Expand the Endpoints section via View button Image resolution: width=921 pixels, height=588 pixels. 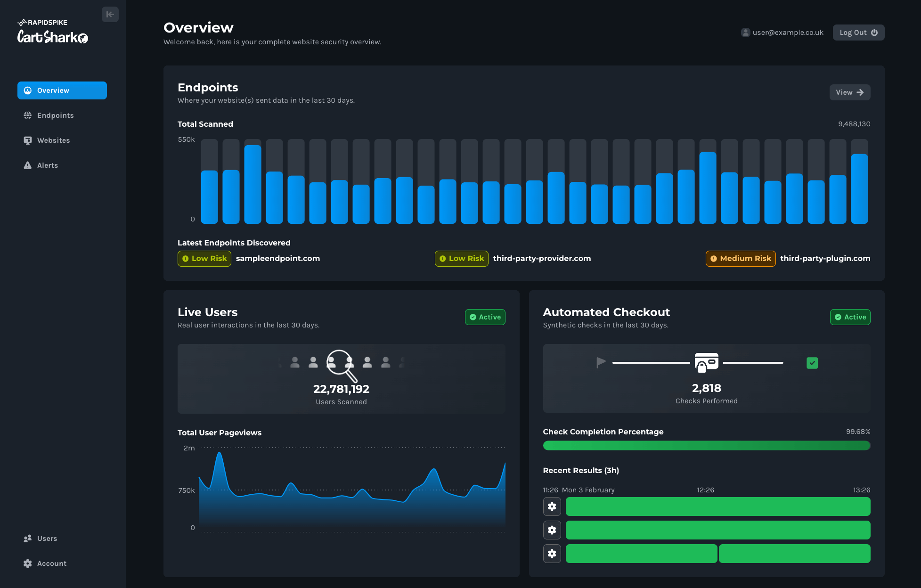pos(849,92)
